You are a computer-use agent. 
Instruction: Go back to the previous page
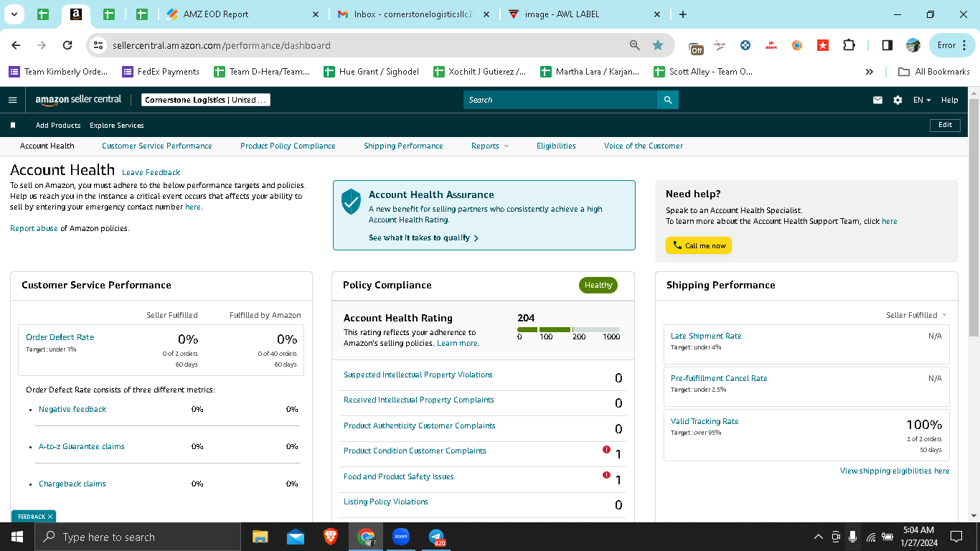coord(16,45)
